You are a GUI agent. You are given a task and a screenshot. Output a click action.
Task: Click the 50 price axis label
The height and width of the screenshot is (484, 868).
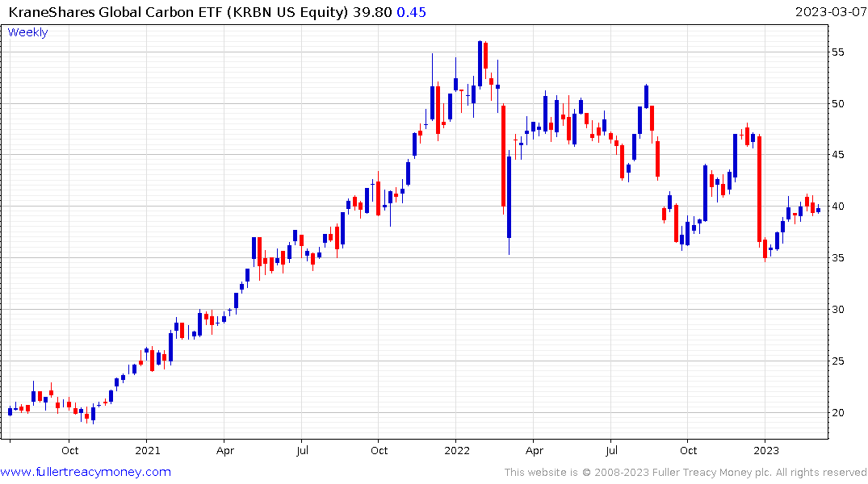click(x=837, y=104)
